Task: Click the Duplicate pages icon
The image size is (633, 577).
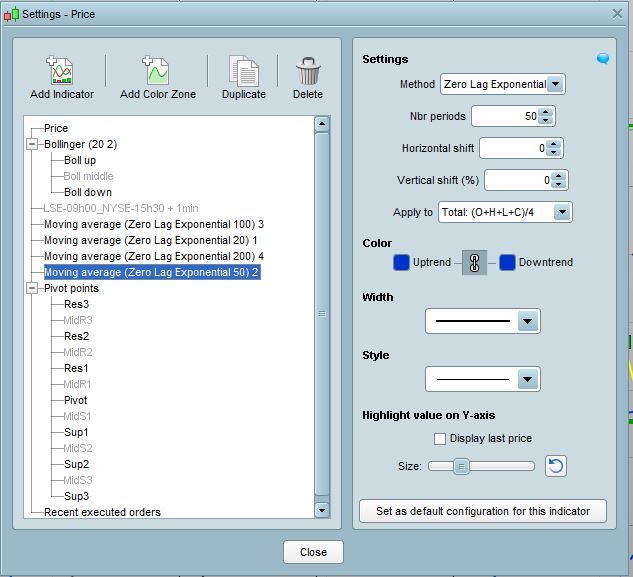Action: [x=244, y=71]
